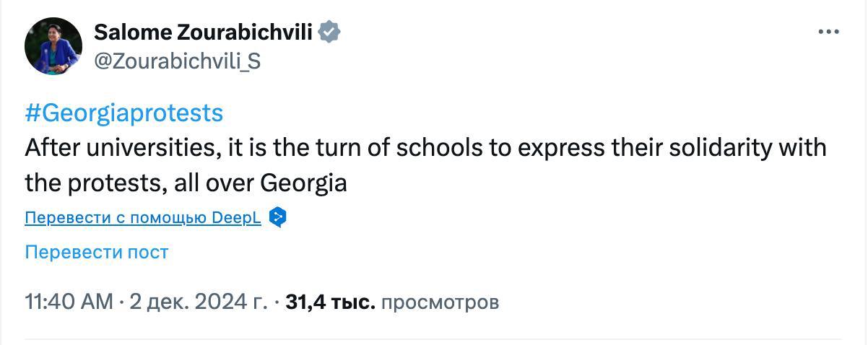Viewport: 868px width, 345px height.
Task: Click the word 'schools' in the post
Action: (x=450, y=148)
